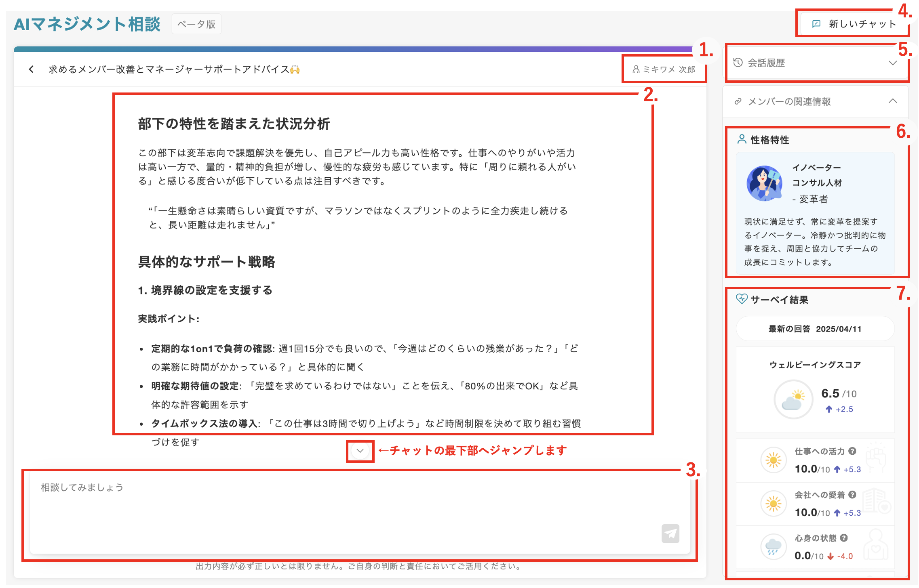Click the help icon next to 会社への愛着
This screenshot has width=919, height=588.
[852, 495]
